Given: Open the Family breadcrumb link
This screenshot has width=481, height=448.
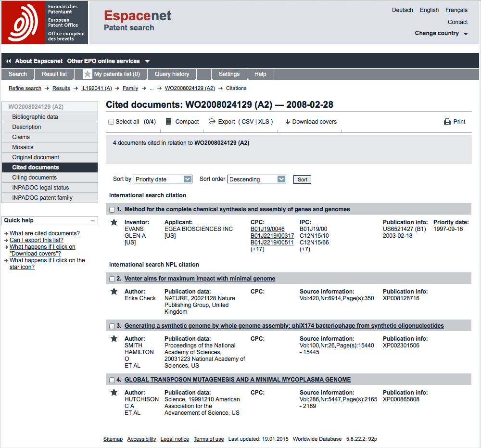Looking at the screenshot, I should click(130, 89).
